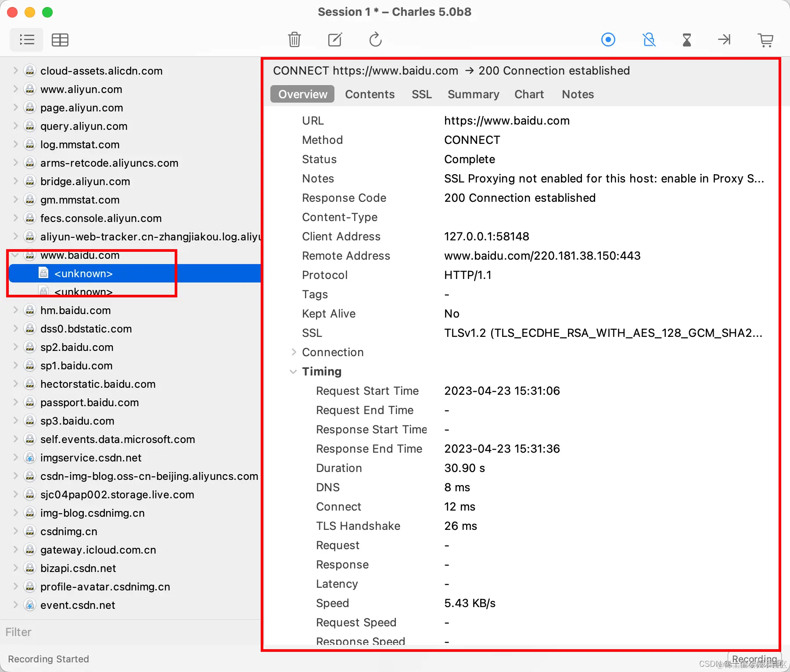This screenshot has height=672, width=790.
Task: Expand event.csdn.net host node
Action: [x=15, y=605]
